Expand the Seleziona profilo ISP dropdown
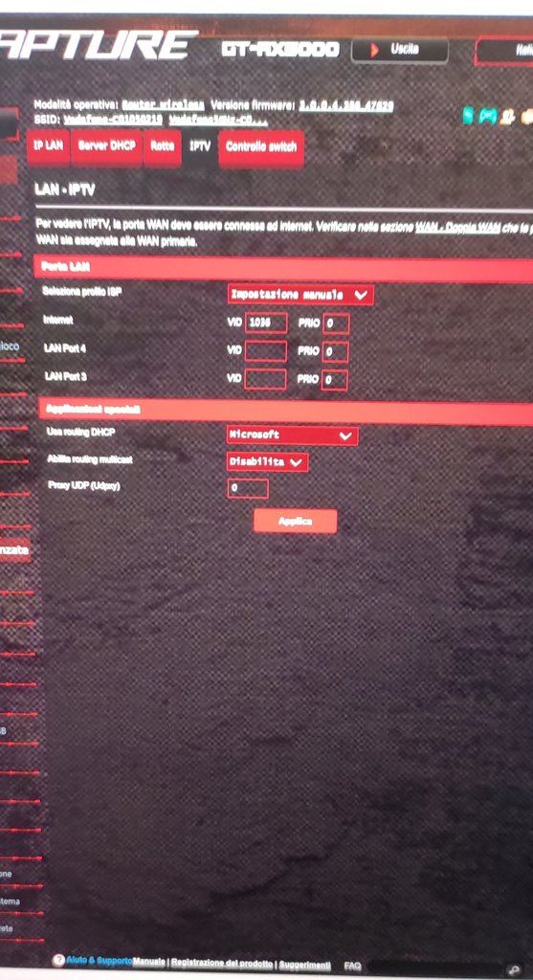Screen dimensions: 533x980 [300, 295]
